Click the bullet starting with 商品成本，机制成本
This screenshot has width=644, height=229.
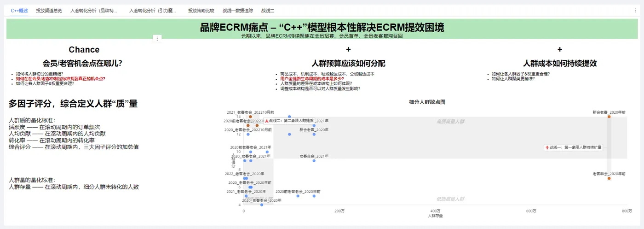(327, 74)
